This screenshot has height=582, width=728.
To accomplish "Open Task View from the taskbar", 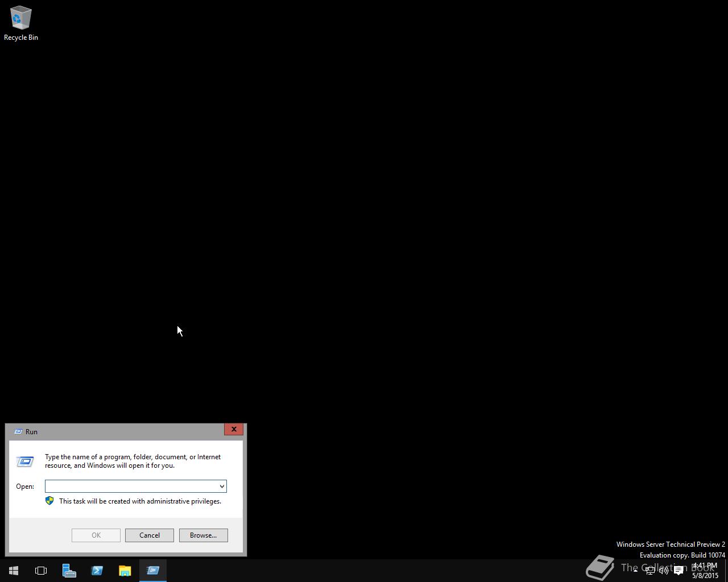I will [x=41, y=570].
